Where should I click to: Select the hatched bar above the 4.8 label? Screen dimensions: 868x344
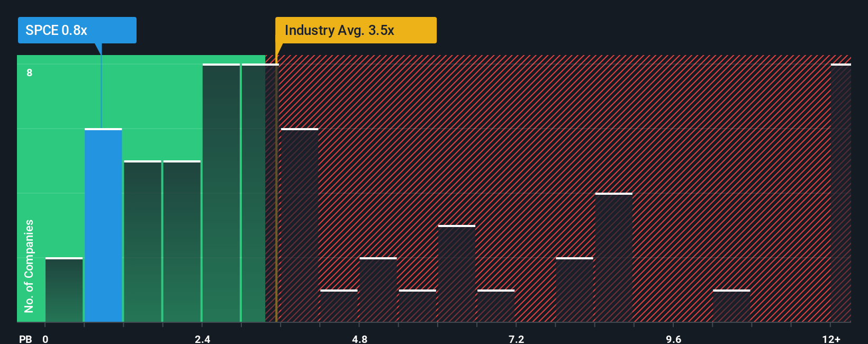click(378, 289)
